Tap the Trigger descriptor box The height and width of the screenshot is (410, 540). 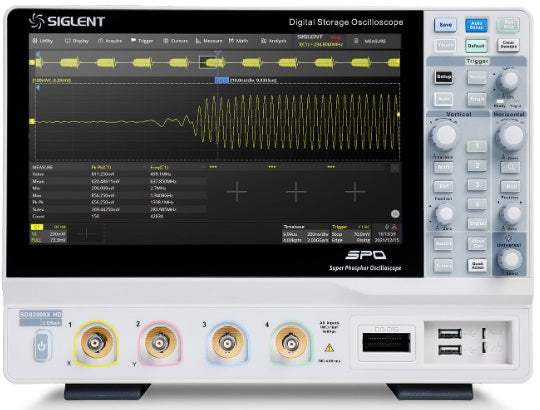(351, 234)
